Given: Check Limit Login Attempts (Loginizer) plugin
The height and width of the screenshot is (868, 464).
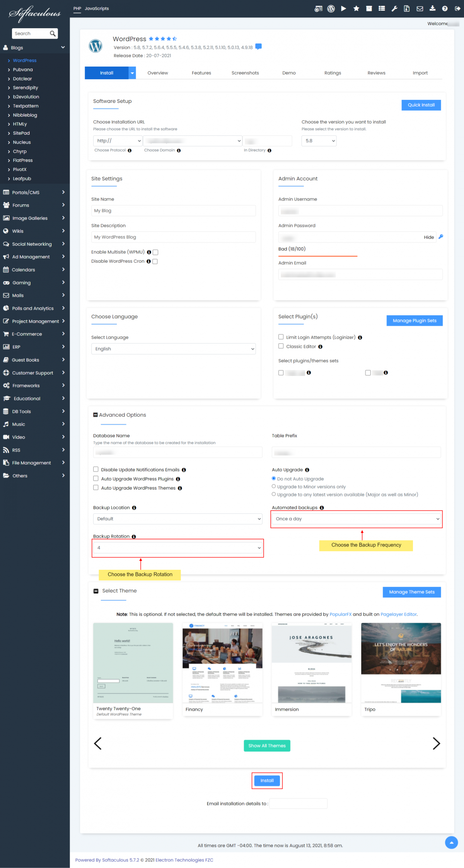Looking at the screenshot, I should point(281,337).
